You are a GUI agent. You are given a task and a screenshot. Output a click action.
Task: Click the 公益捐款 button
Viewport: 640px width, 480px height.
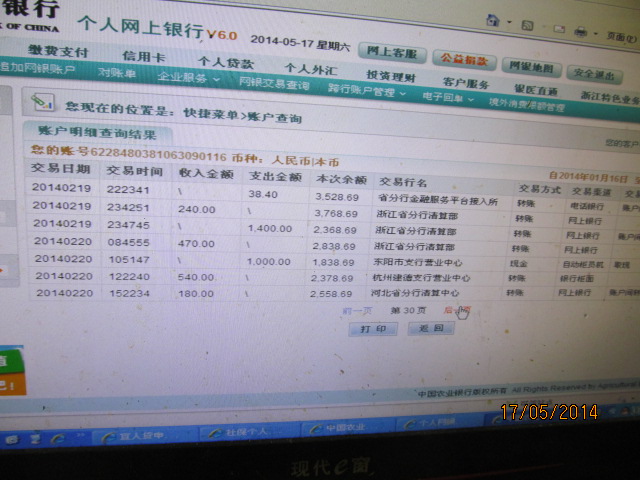tap(464, 60)
